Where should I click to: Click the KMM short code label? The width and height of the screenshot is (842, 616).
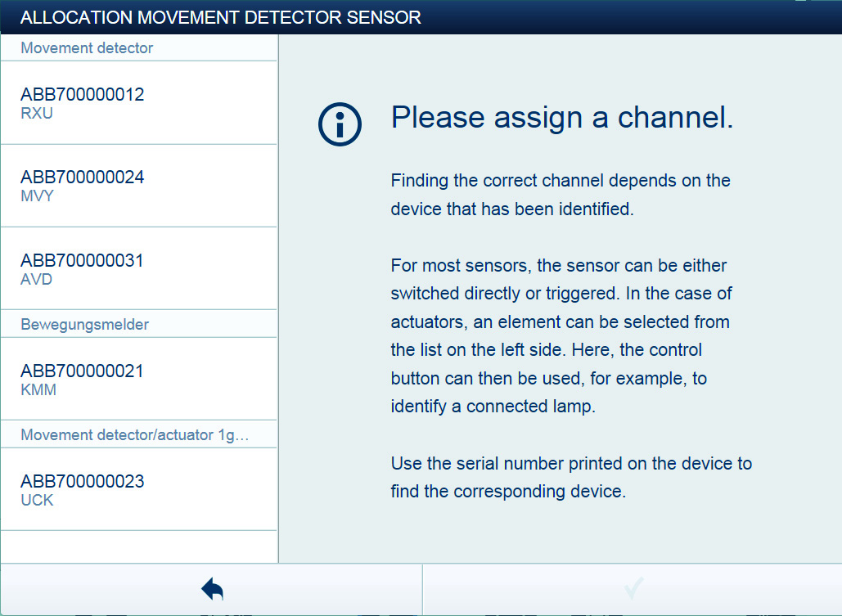coord(38,390)
